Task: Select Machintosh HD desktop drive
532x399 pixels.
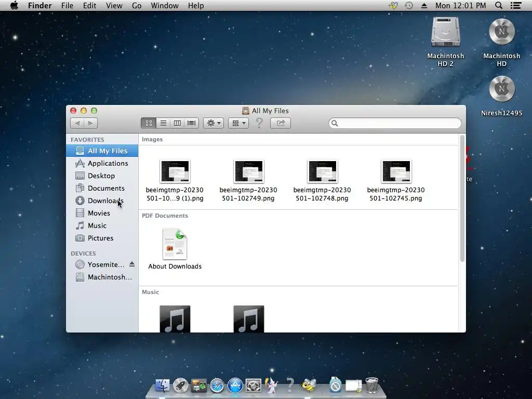Action: pos(501,42)
